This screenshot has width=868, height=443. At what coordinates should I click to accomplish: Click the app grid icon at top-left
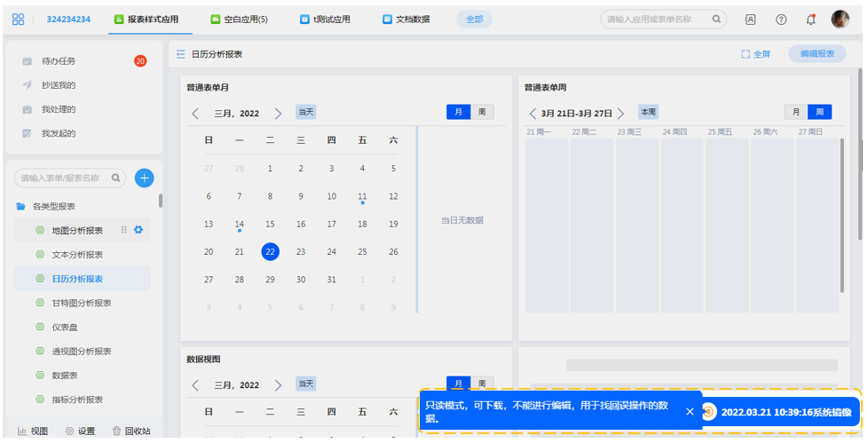[19, 19]
